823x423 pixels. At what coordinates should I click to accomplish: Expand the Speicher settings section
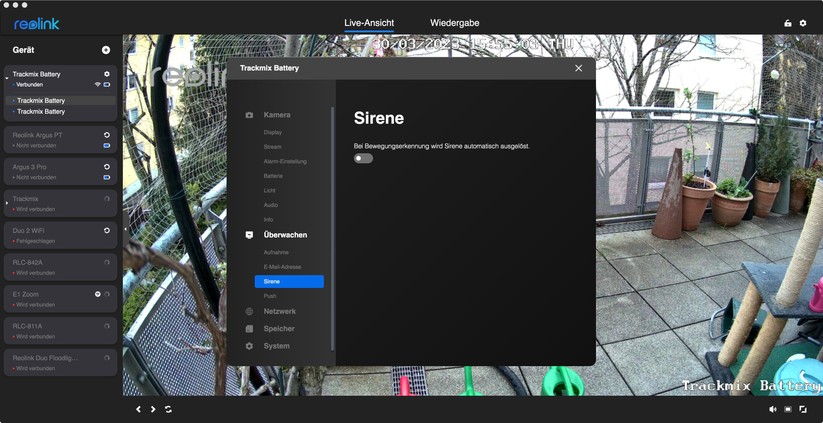278,328
